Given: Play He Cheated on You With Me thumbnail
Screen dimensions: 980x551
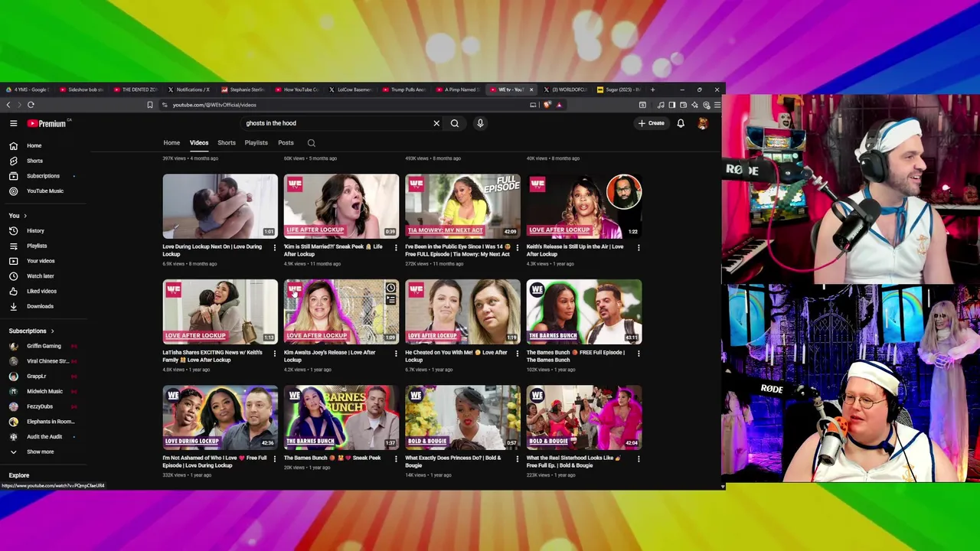Looking at the screenshot, I should coord(462,311).
